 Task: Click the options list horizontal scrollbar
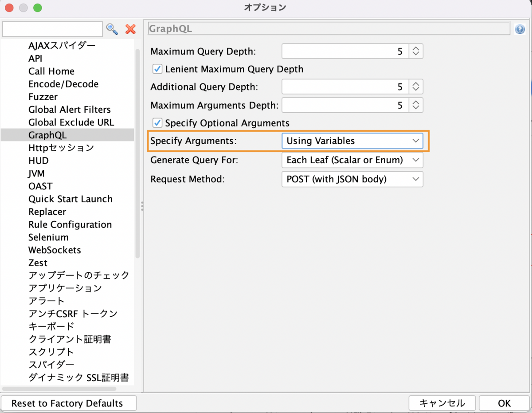pos(59,389)
